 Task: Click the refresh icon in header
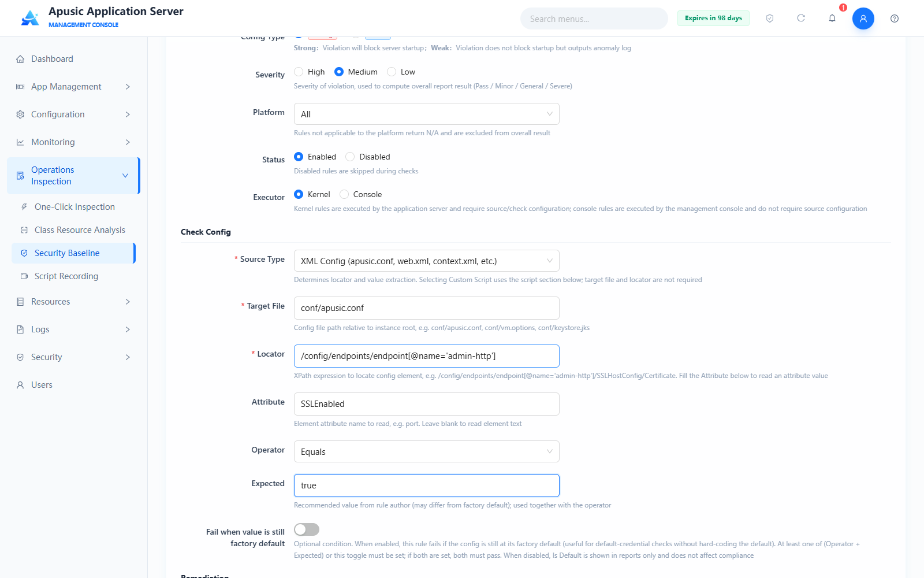801,18
